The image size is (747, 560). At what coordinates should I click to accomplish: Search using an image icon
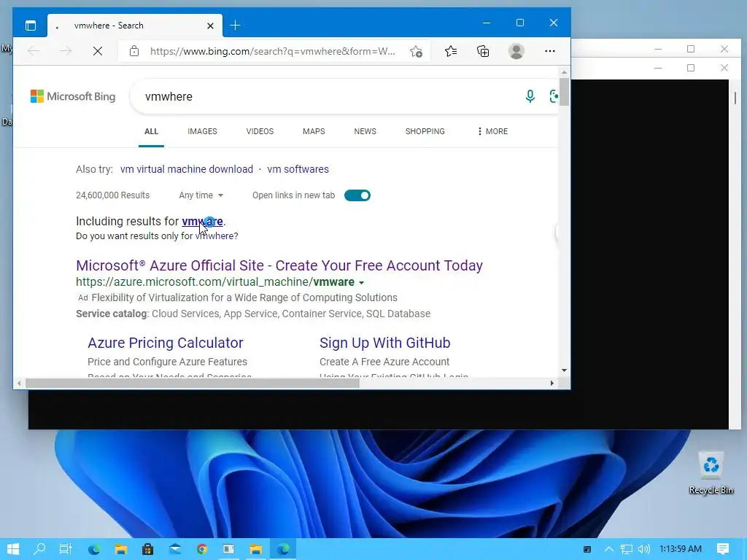click(x=554, y=96)
